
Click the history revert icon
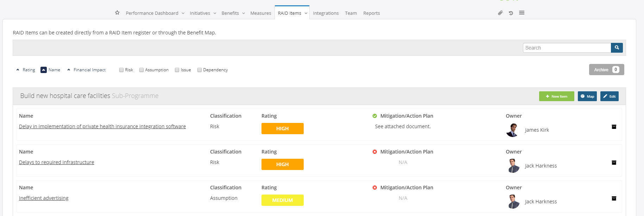click(511, 13)
